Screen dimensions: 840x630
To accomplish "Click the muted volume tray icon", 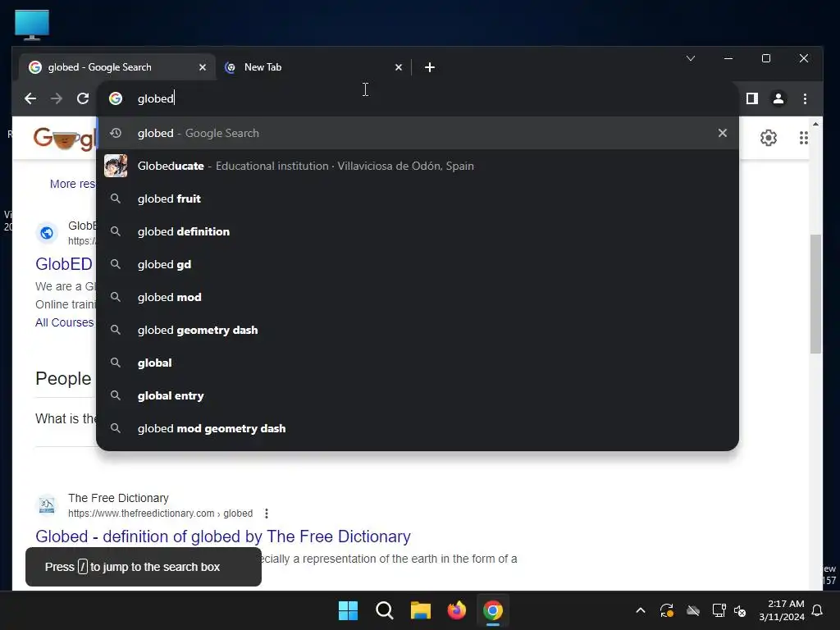I will 740,610.
